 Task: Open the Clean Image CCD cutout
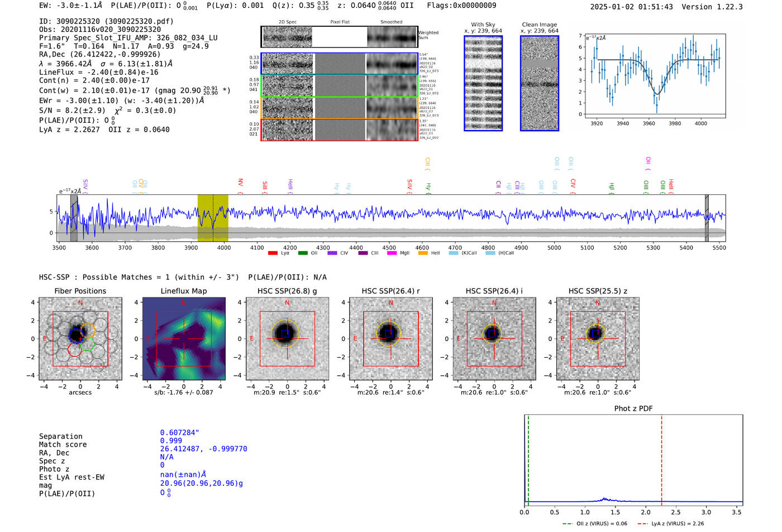click(540, 83)
